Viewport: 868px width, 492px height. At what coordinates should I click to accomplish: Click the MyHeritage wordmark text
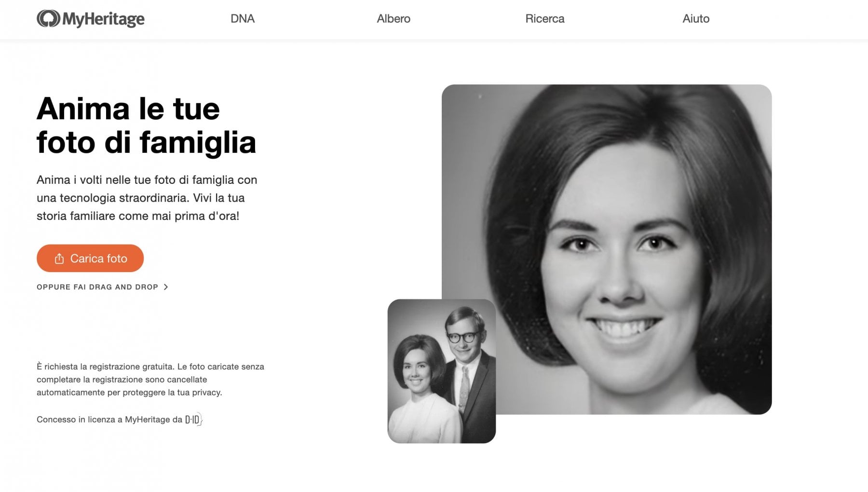click(103, 19)
